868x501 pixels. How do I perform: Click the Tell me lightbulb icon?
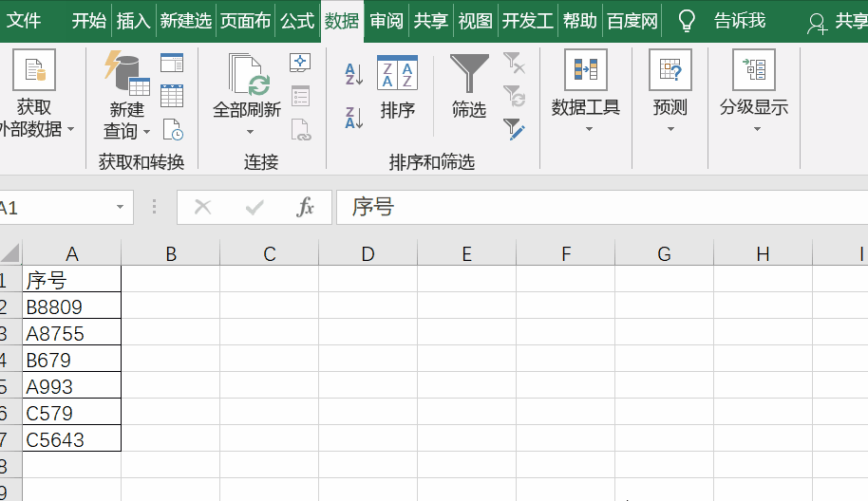(x=687, y=21)
